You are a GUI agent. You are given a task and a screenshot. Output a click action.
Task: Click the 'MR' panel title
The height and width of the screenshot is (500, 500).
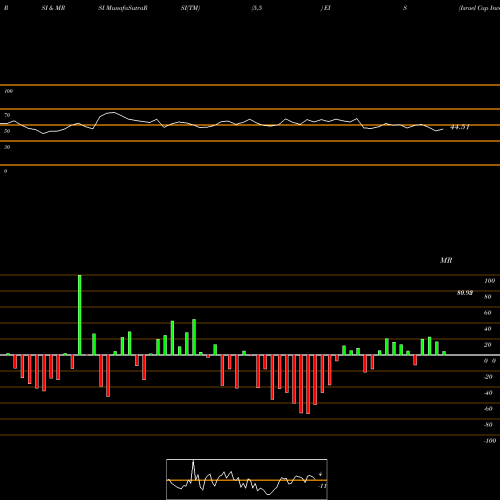click(x=446, y=260)
